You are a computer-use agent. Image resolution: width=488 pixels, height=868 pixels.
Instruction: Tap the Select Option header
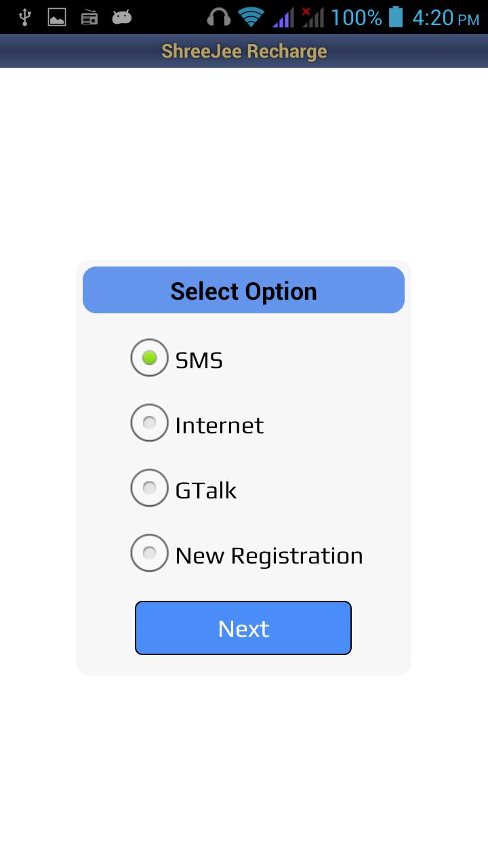coord(243,291)
